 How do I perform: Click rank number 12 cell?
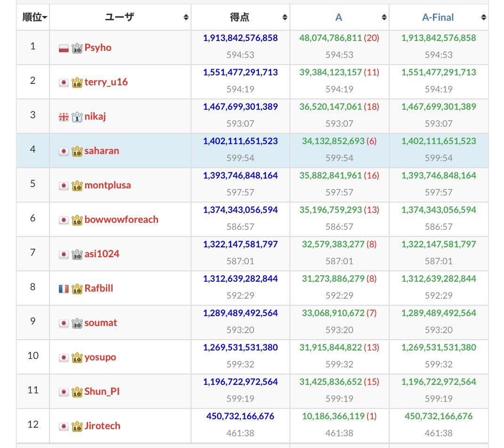33,426
